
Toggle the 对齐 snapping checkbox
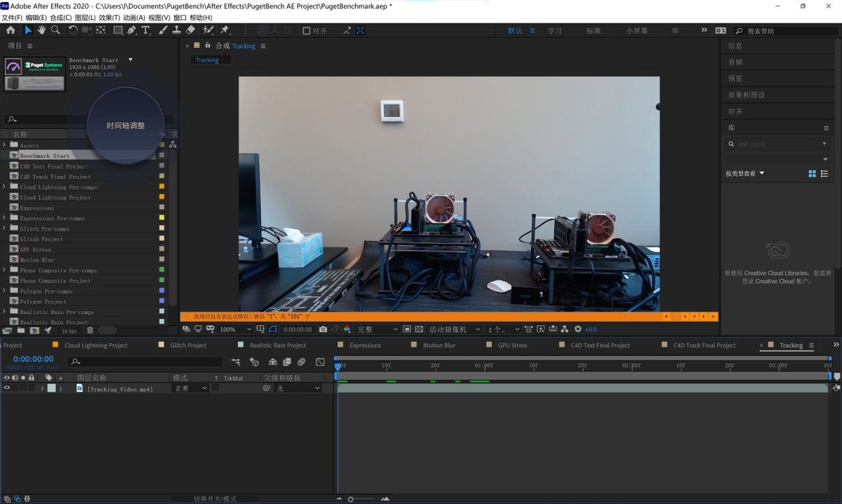[x=307, y=31]
